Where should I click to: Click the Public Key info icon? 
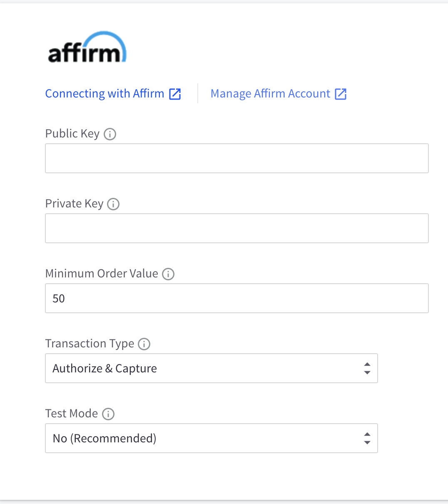click(x=110, y=134)
